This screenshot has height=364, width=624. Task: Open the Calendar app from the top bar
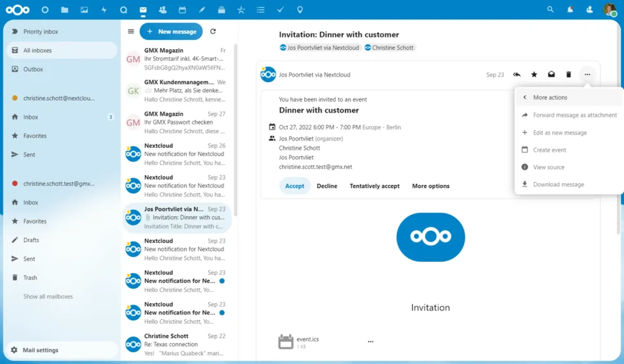pos(182,10)
